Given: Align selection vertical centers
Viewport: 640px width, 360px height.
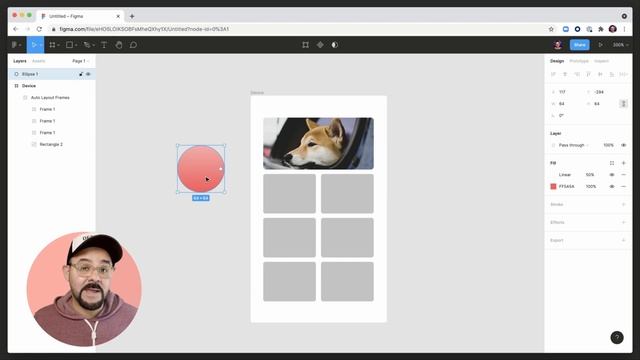Looking at the screenshot, I should 600,74.
